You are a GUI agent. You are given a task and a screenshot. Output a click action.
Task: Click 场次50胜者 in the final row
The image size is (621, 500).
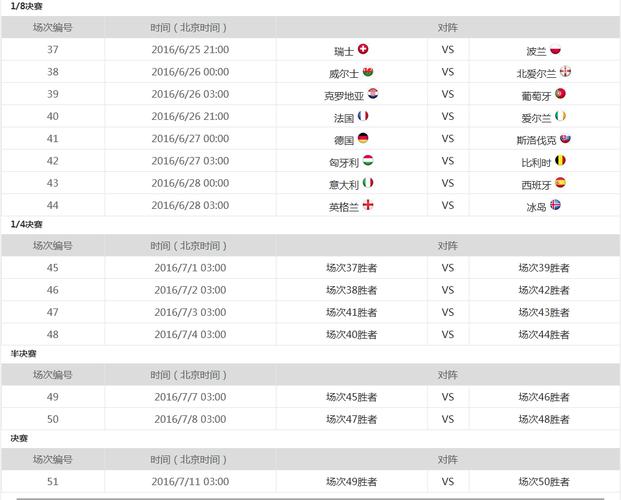543,481
